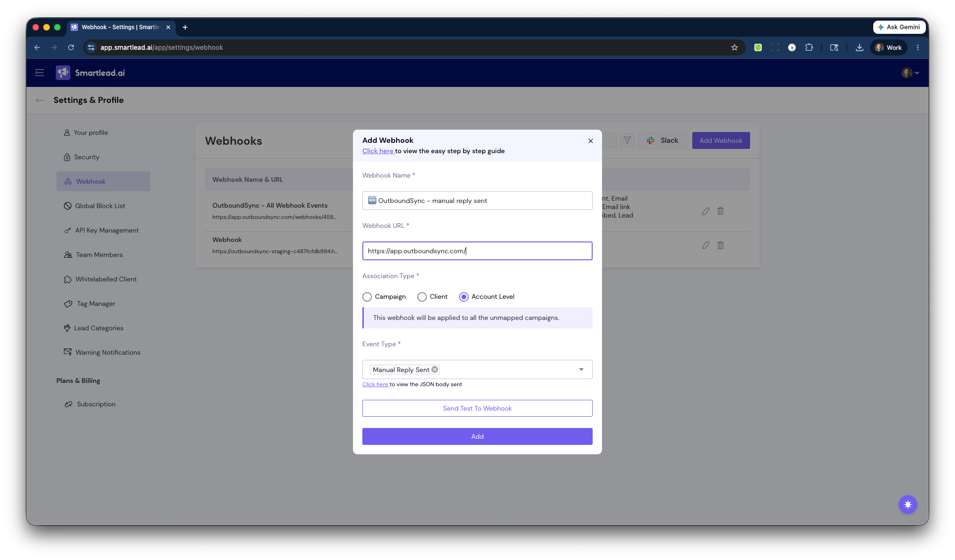
Task: Expand the Event Type dropdown arrow
Action: coord(581,370)
